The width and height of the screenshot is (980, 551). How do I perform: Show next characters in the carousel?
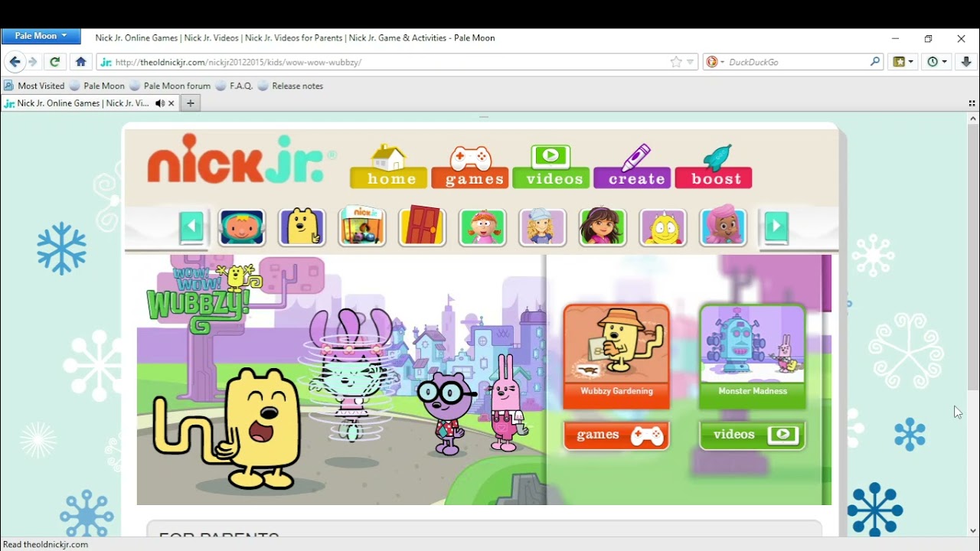click(x=776, y=227)
